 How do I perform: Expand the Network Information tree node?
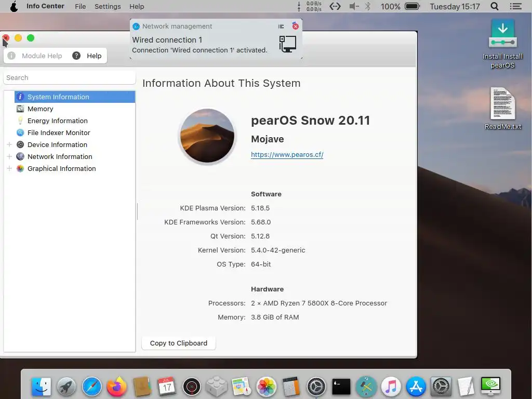(x=9, y=156)
